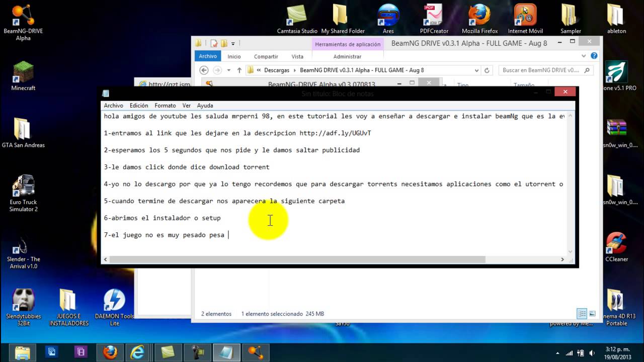This screenshot has width=644, height=362.
Task: Open the Compartir ribbon tab
Action: (x=266, y=57)
